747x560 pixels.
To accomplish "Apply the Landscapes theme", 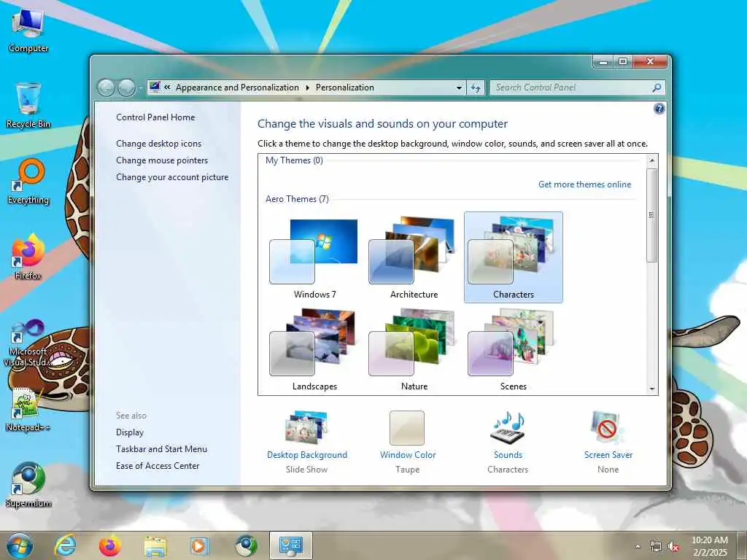I will tap(314, 350).
